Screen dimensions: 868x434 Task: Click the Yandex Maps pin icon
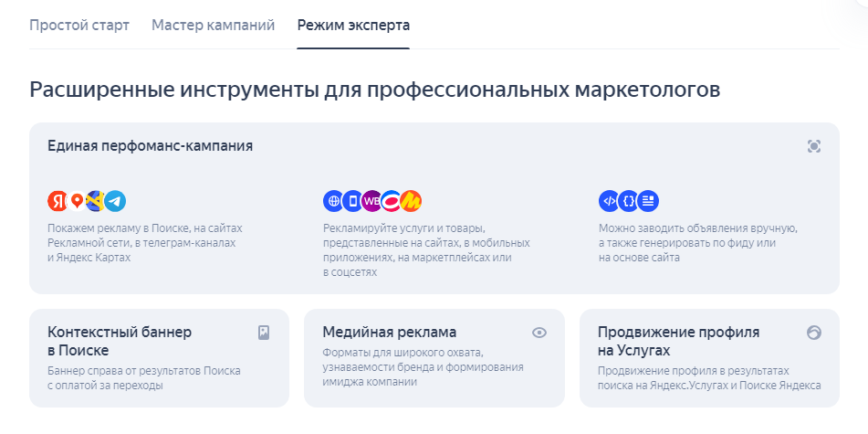77,201
